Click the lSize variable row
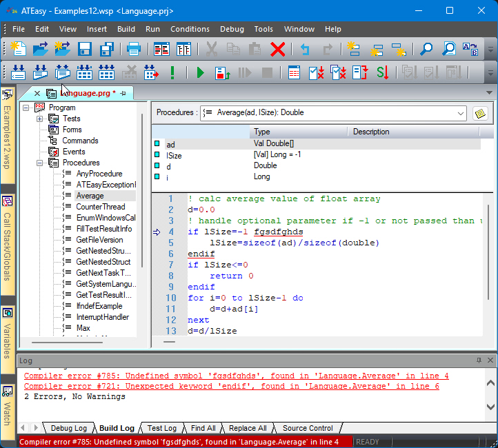The image size is (498, 448). (174, 156)
